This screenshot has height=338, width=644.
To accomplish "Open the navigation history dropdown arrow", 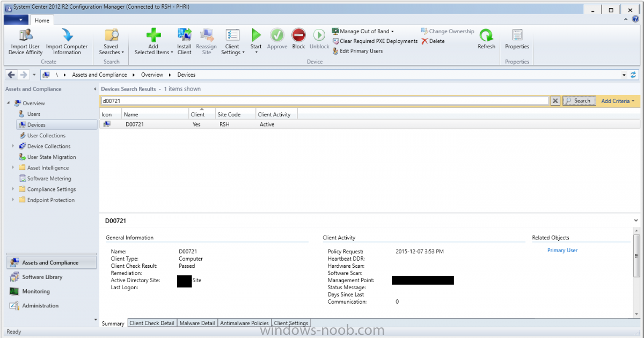I will click(x=34, y=75).
